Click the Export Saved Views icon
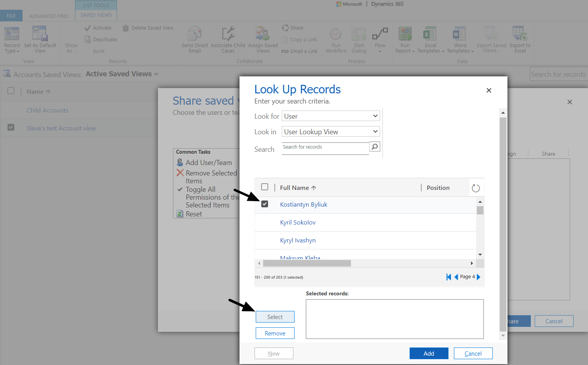Viewport: 588px width, 365px height. [491, 34]
